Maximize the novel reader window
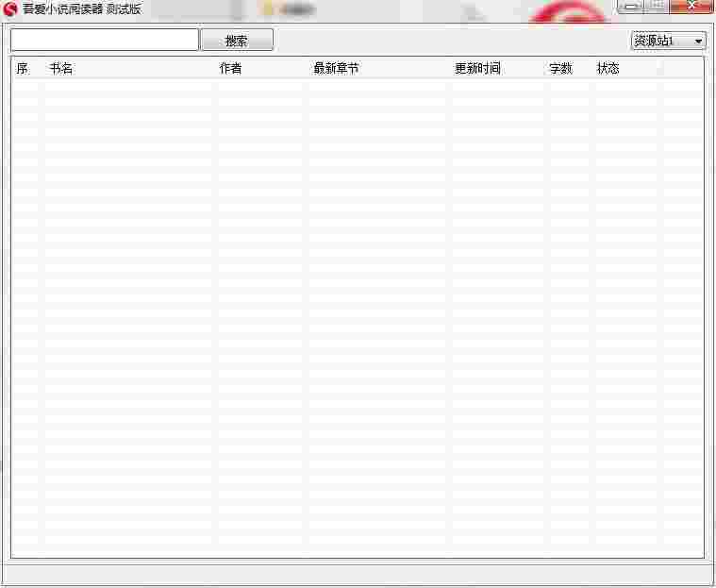This screenshot has height=588, width=716. 657,6
